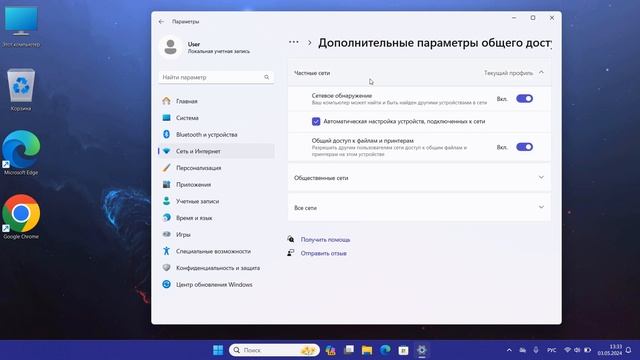Click the feedback icon beside Отправить отзыв

tap(291, 253)
